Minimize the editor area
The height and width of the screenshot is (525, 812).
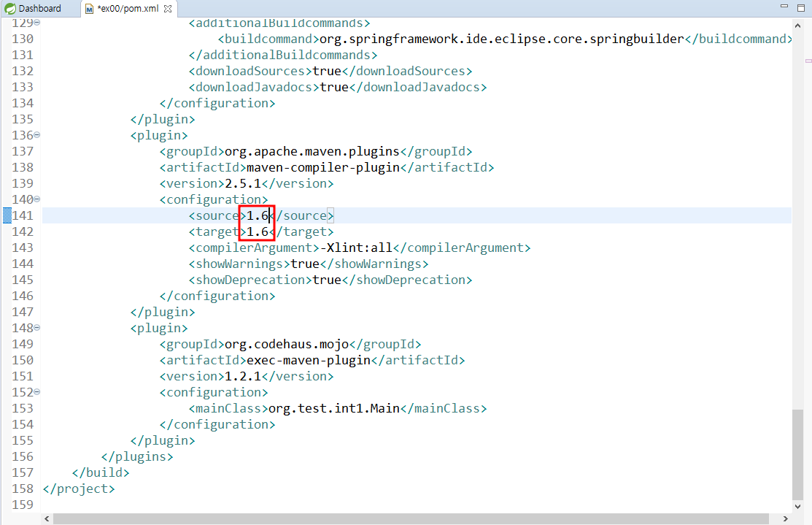click(x=784, y=7)
